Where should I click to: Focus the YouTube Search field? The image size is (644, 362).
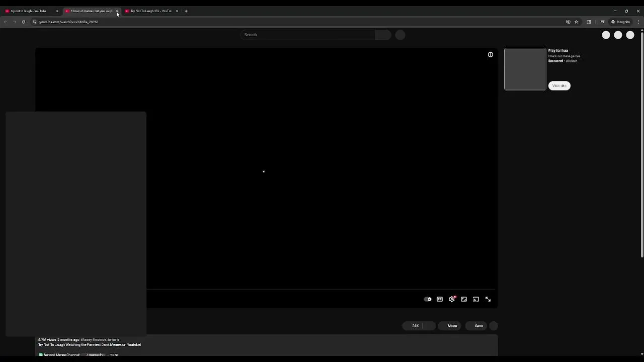point(308,35)
